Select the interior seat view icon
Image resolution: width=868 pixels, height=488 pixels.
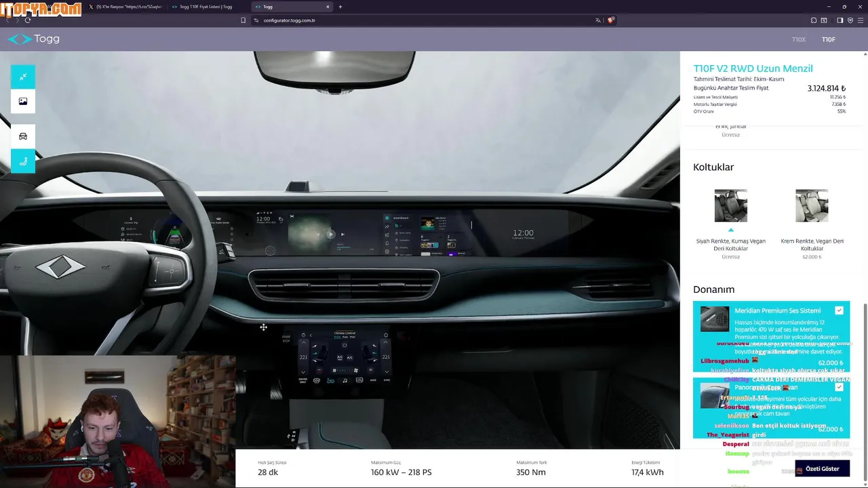[23, 161]
